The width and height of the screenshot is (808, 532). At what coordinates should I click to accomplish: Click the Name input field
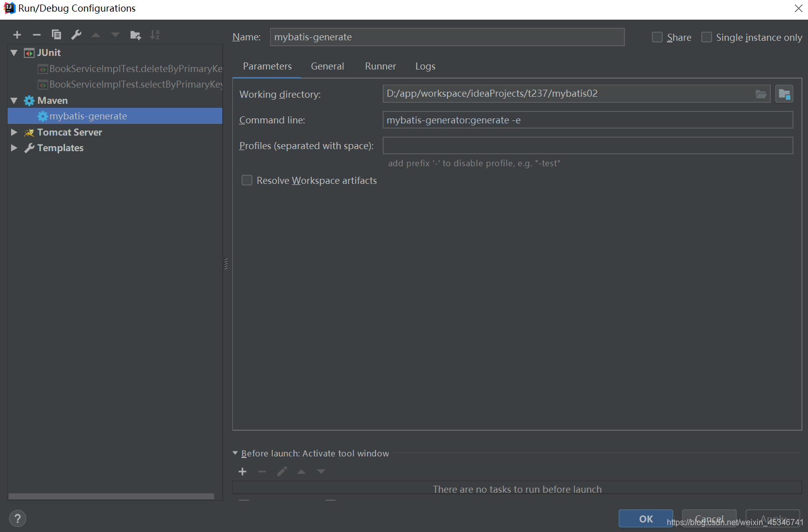pos(447,37)
